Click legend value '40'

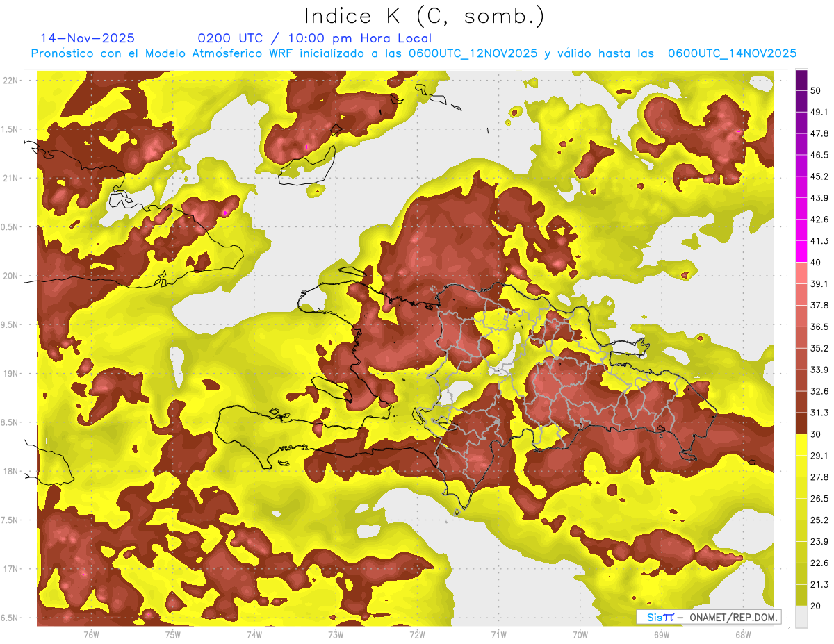click(816, 263)
